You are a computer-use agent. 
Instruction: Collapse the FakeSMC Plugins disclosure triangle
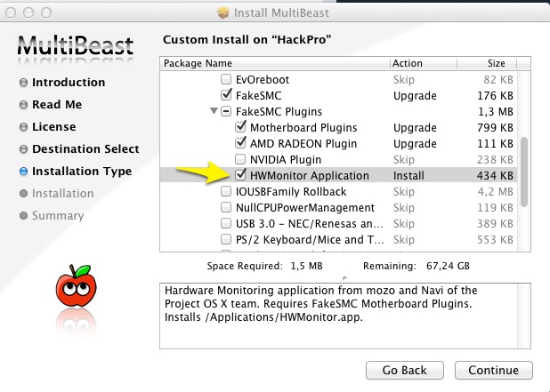point(214,111)
